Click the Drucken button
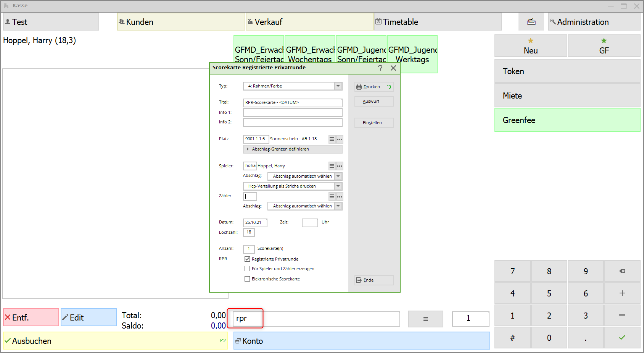 pyautogui.click(x=374, y=87)
